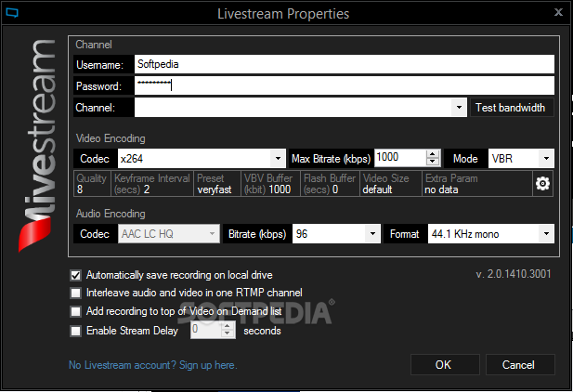Screen dimensions: 573x392
Task: Open the Channel dropdown list
Action: click(x=459, y=108)
